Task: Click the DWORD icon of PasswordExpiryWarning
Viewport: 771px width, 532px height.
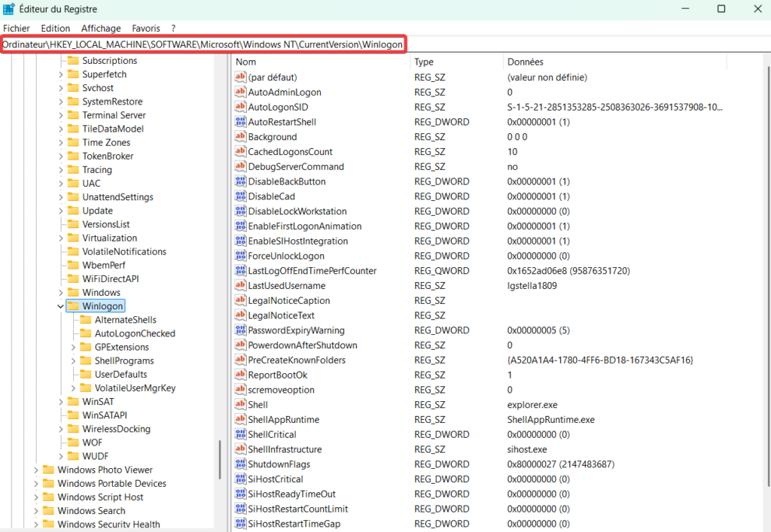Action: pos(240,330)
